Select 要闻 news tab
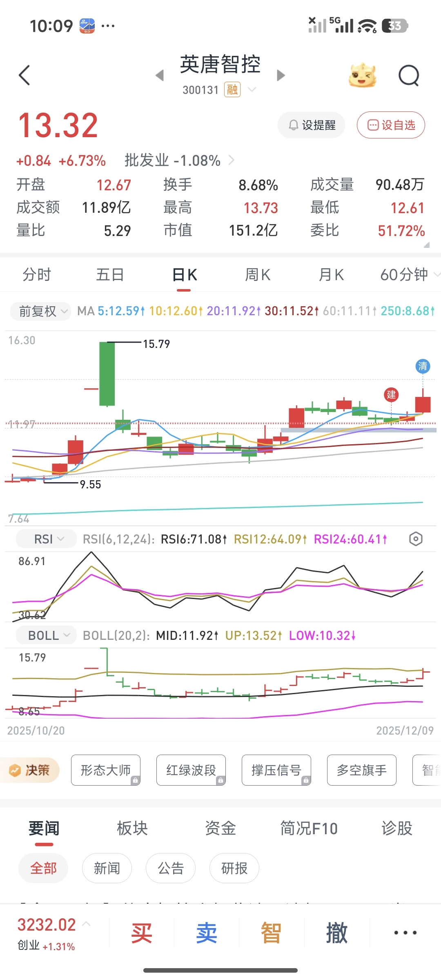The width and height of the screenshot is (441, 980). [x=44, y=829]
